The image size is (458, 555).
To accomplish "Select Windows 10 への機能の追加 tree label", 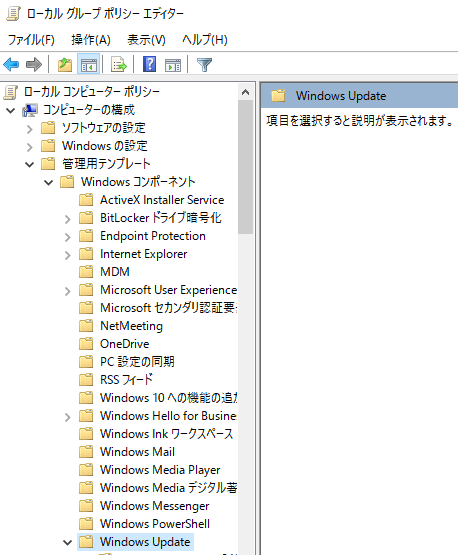I will pos(168,398).
